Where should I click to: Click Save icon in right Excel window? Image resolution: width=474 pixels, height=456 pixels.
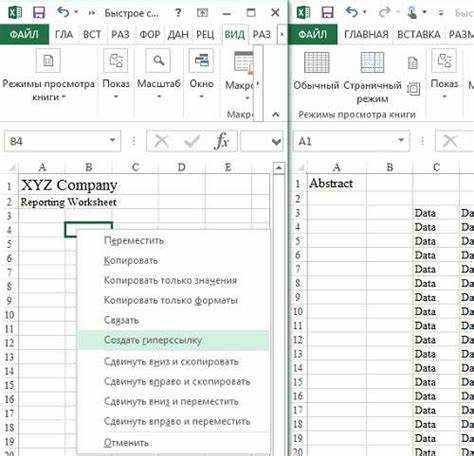(327, 13)
